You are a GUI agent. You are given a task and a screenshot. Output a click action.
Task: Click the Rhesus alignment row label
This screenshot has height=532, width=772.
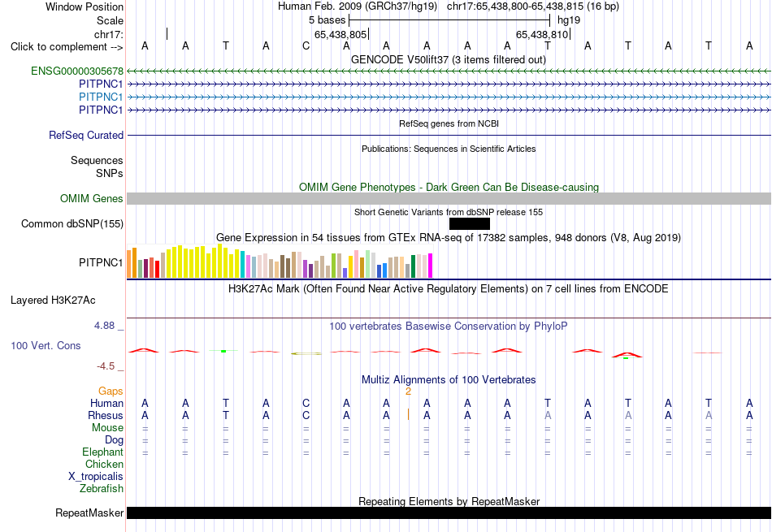pyautogui.click(x=106, y=415)
